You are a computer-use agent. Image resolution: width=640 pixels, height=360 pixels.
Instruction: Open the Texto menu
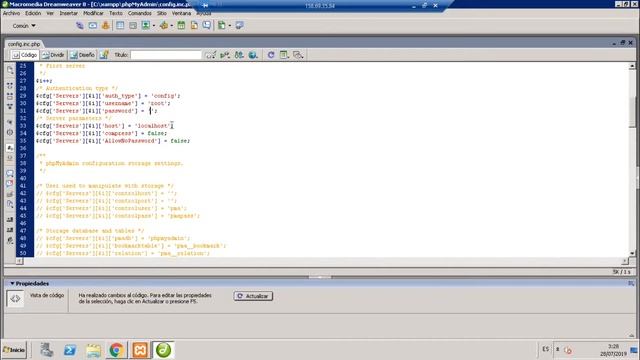[116, 13]
